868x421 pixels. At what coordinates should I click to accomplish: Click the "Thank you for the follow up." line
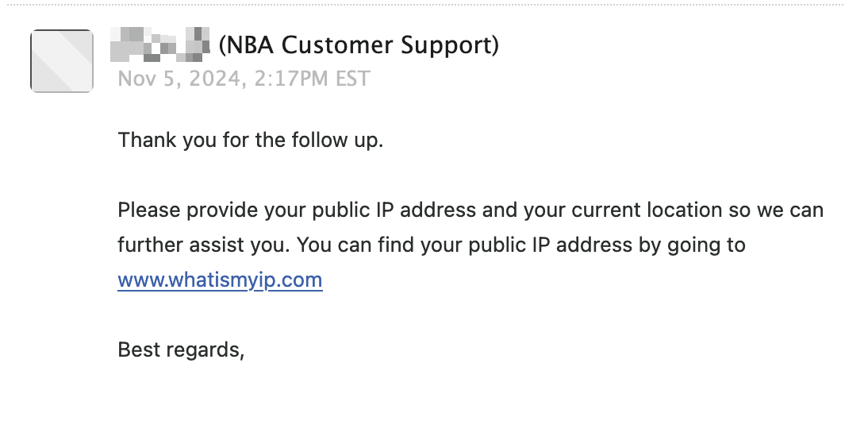pos(250,140)
